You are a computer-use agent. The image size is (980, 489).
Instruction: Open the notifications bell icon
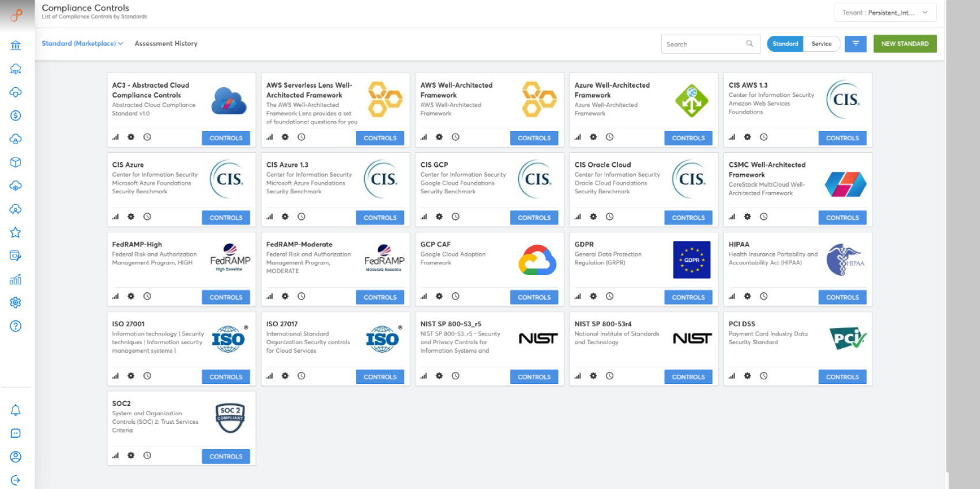coord(16,410)
